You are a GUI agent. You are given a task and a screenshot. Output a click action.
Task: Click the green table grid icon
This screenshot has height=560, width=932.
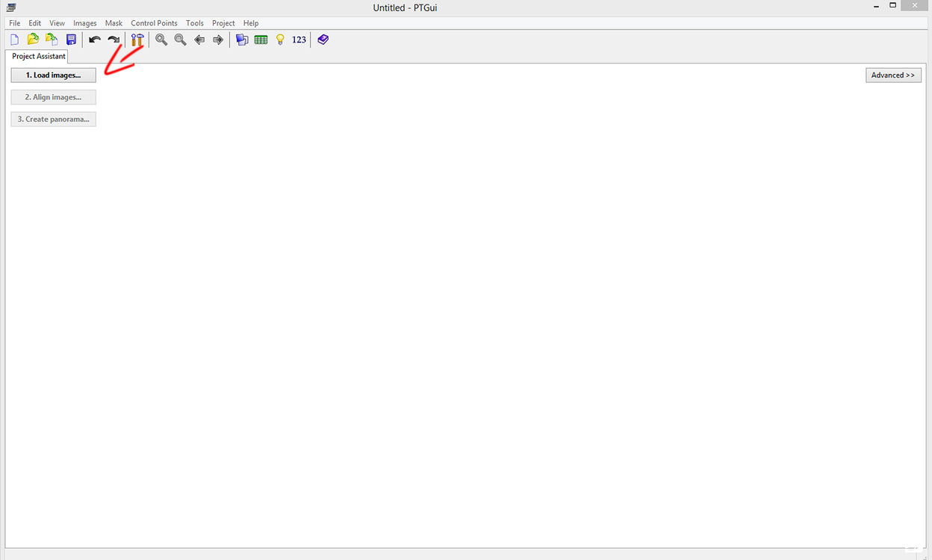pos(261,40)
